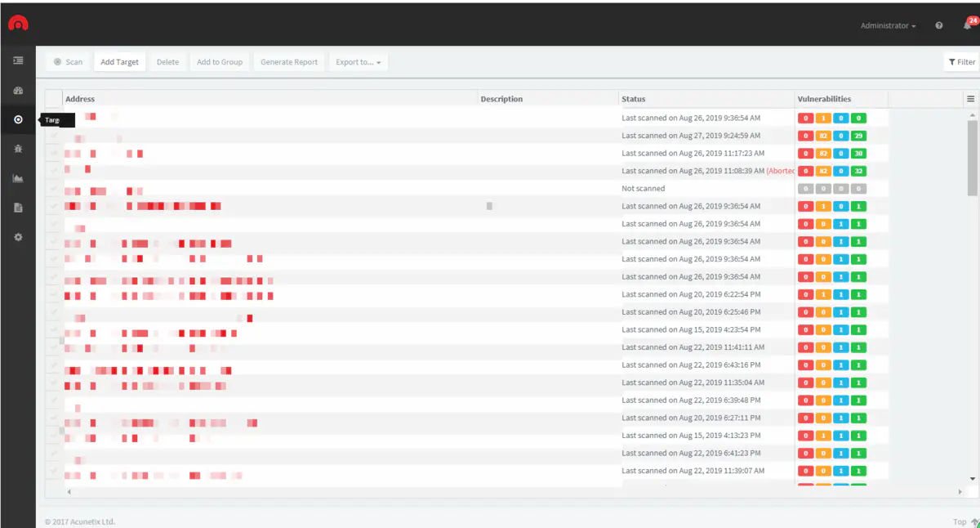The height and width of the screenshot is (528, 980).
Task: Open the Filter panel
Action: click(x=961, y=62)
